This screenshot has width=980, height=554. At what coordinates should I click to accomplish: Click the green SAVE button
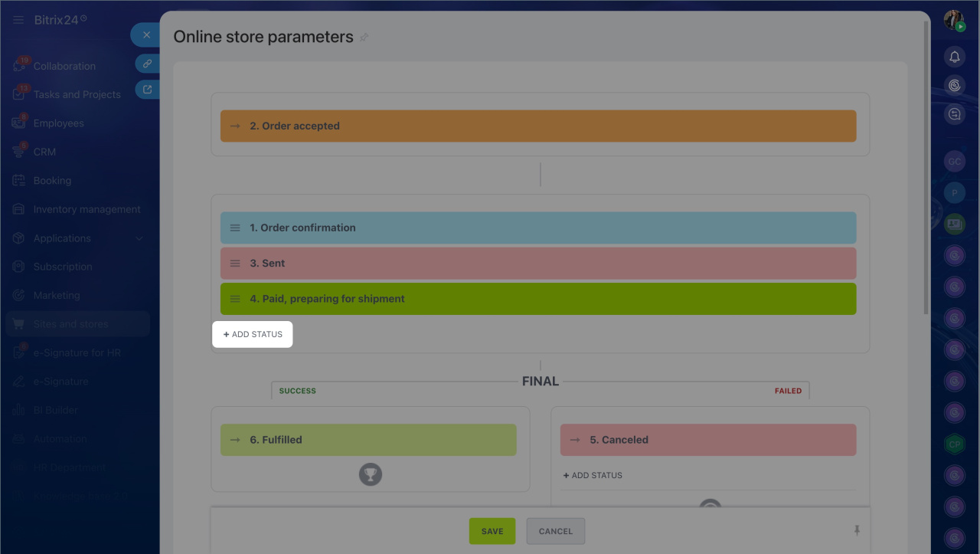(x=492, y=531)
